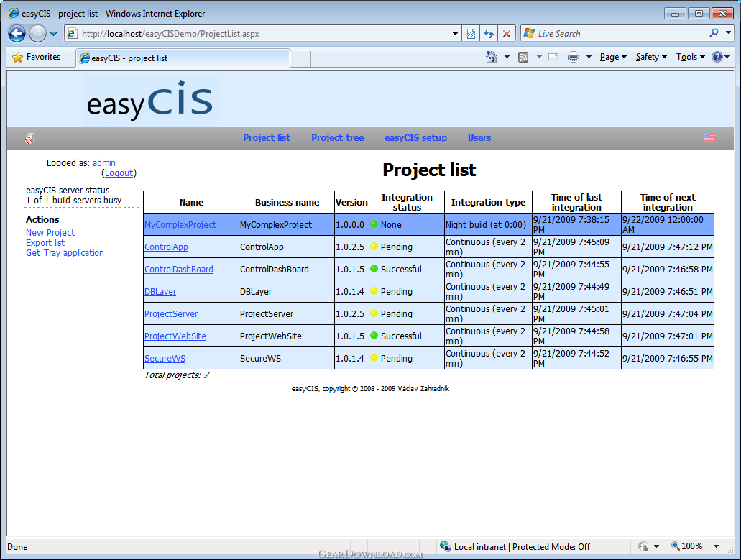Click the security settings status bar icon
Screen dimensions: 741x560
[x=643, y=546]
